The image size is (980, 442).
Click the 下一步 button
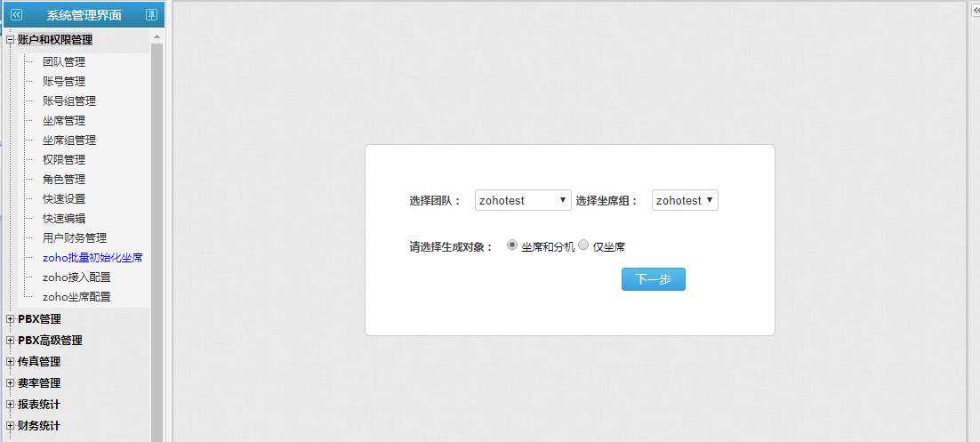(653, 279)
